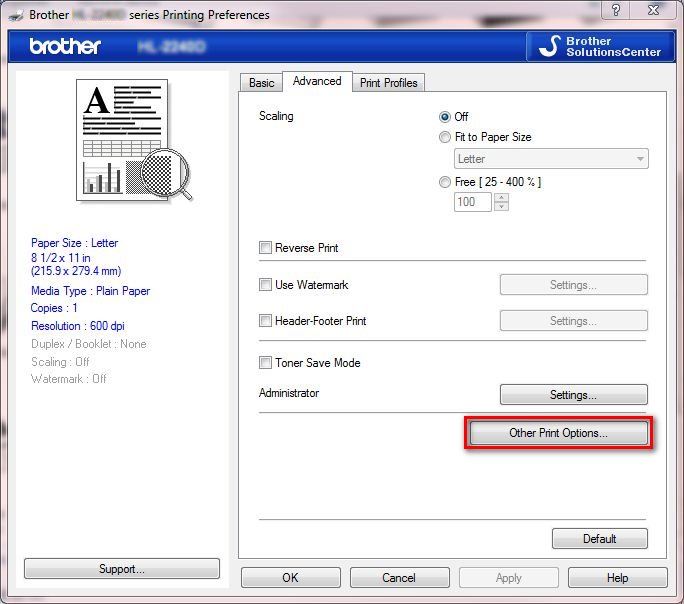Enable Header-Footer Print checkbox
This screenshot has width=684, height=604.
[x=266, y=321]
